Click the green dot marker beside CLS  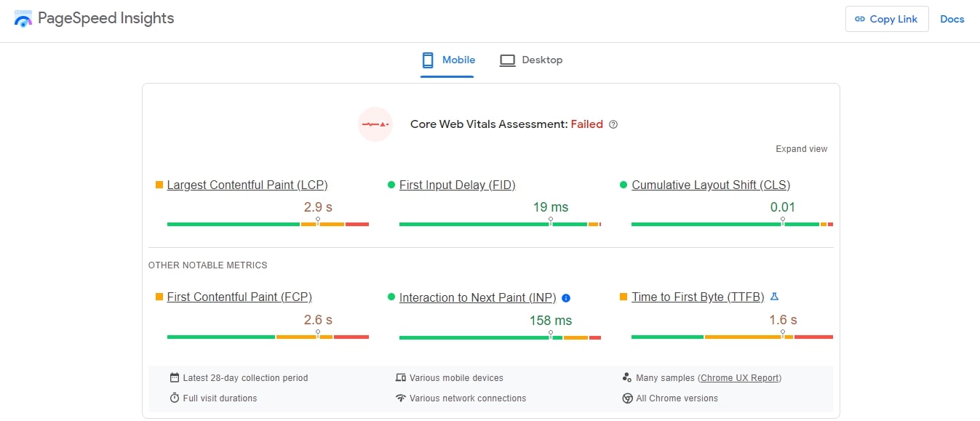pos(624,185)
